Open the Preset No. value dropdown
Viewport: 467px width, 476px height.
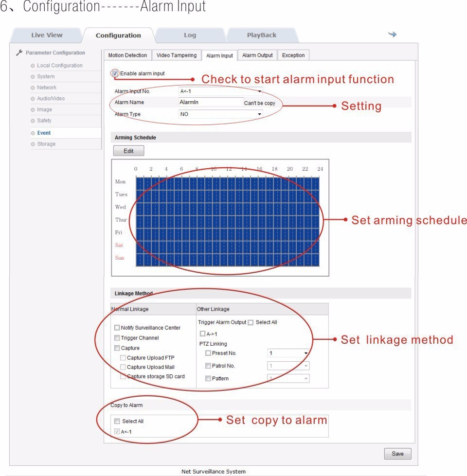point(288,353)
